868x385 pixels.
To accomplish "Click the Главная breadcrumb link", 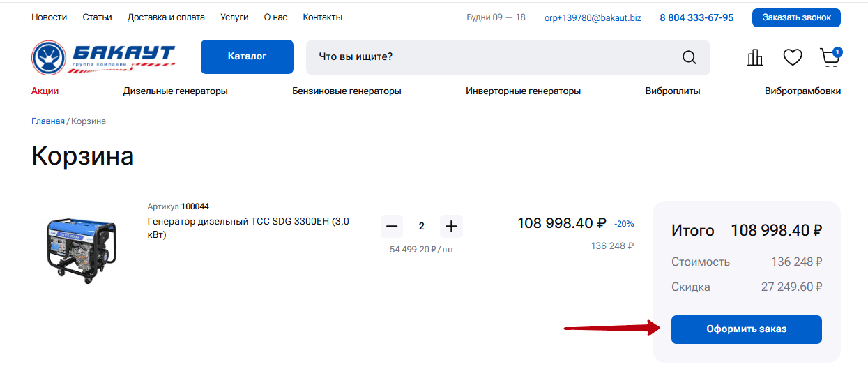I will (x=47, y=121).
